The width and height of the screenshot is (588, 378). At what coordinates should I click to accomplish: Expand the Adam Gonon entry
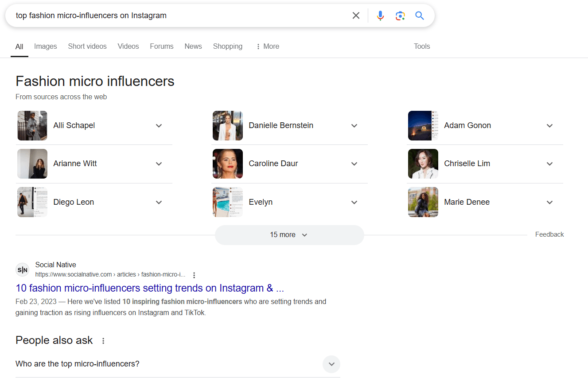point(550,125)
